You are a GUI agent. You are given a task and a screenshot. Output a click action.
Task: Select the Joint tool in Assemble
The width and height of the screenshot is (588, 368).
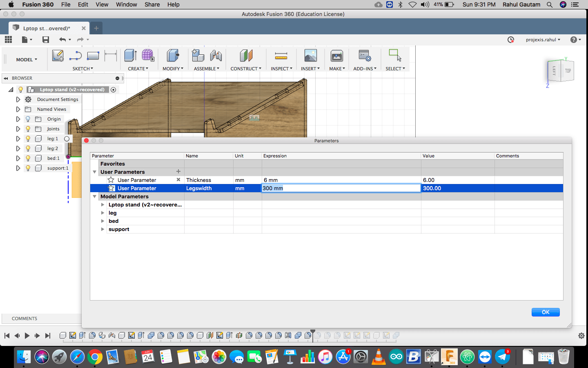(216, 55)
